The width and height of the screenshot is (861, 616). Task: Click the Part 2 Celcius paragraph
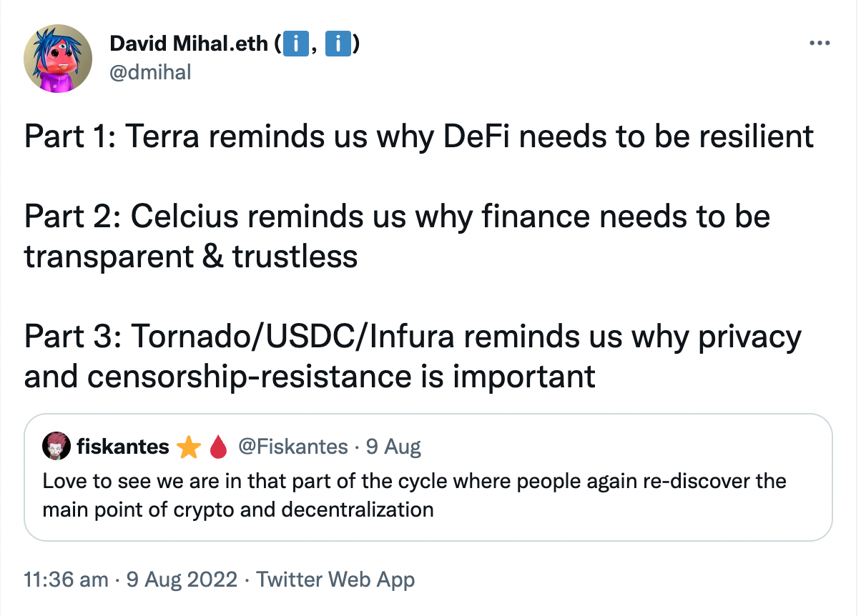397,236
